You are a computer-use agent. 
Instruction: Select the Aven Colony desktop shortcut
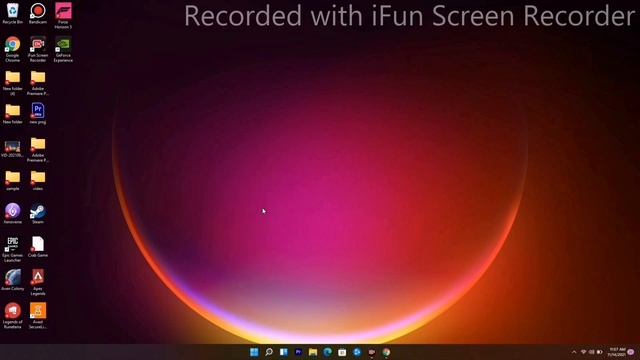coord(13,280)
